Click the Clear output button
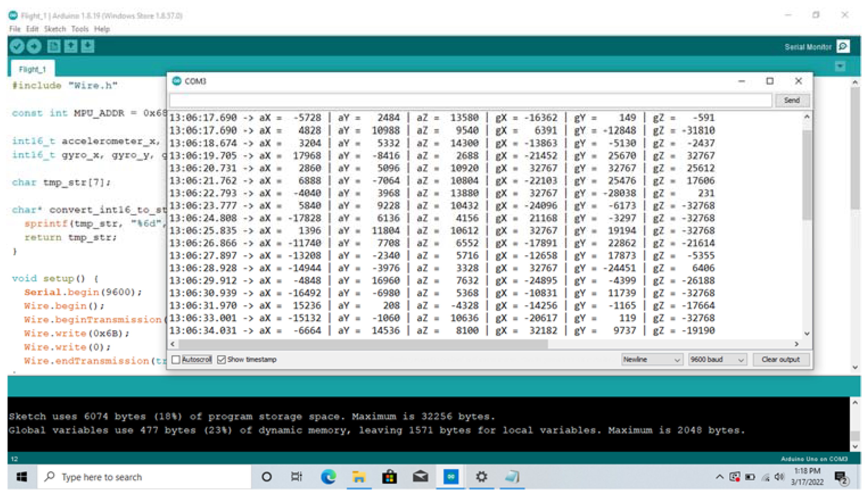 coord(781,359)
